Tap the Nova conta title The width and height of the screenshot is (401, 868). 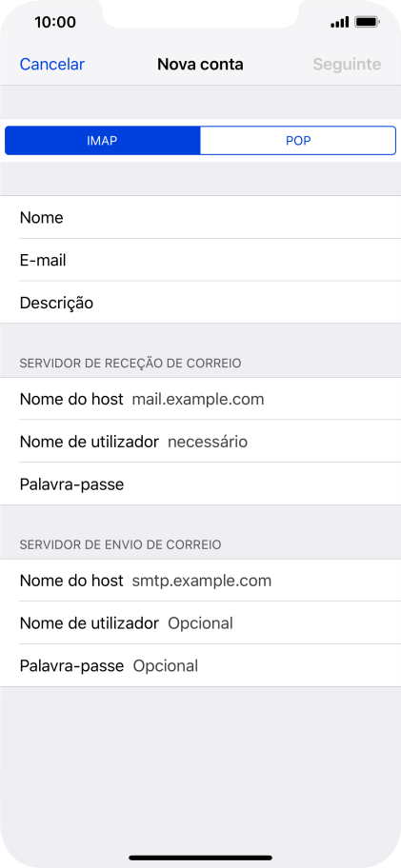200,64
